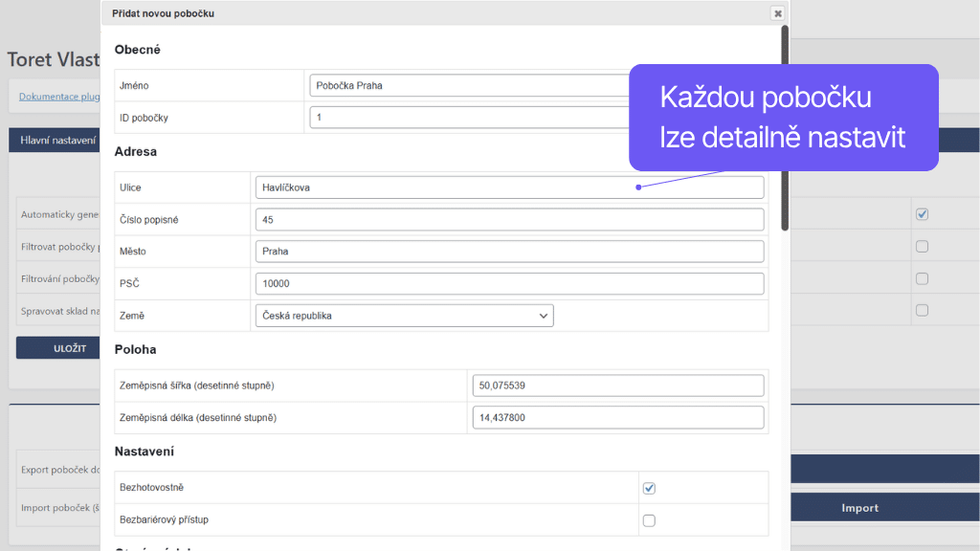The image size is (980, 551).
Task: Uncheck the Bezhotovostně option
Action: [649, 488]
